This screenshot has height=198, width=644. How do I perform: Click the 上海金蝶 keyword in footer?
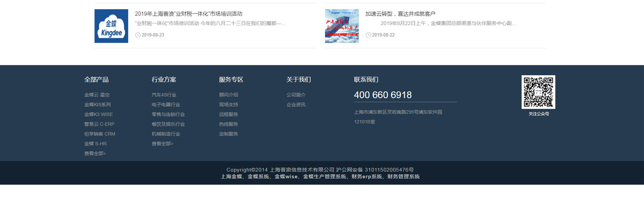click(x=231, y=176)
